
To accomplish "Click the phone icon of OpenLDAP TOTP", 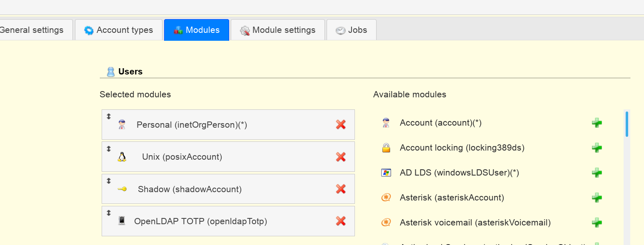I will (122, 221).
